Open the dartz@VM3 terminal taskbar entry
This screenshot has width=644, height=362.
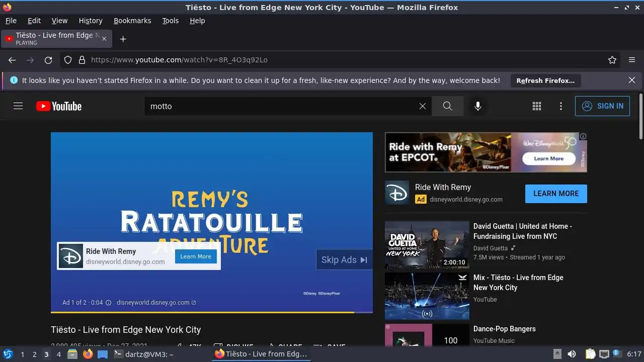pos(143,354)
